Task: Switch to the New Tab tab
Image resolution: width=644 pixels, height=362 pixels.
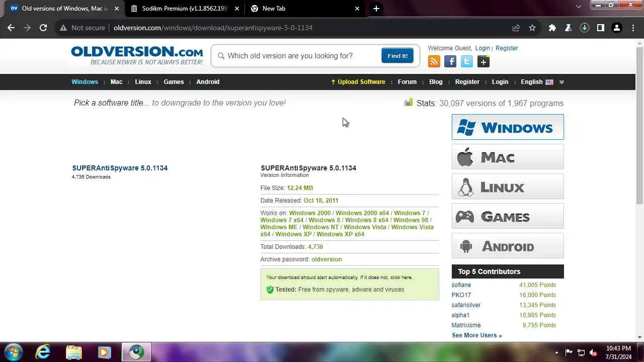Action: point(305,9)
